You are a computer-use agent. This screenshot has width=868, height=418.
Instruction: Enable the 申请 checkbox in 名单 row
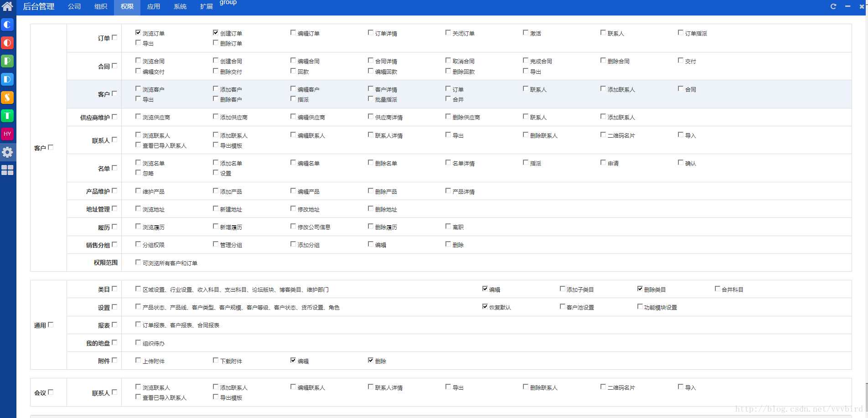click(603, 163)
